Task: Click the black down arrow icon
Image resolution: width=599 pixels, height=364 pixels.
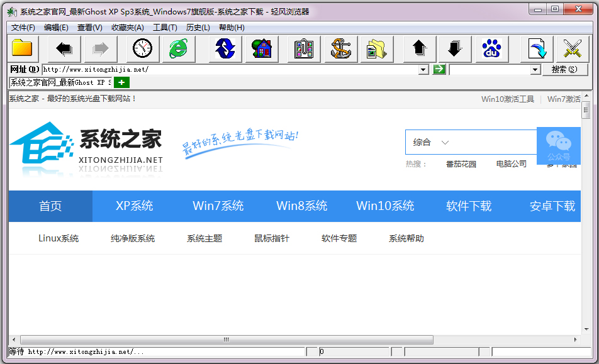Action: click(455, 49)
